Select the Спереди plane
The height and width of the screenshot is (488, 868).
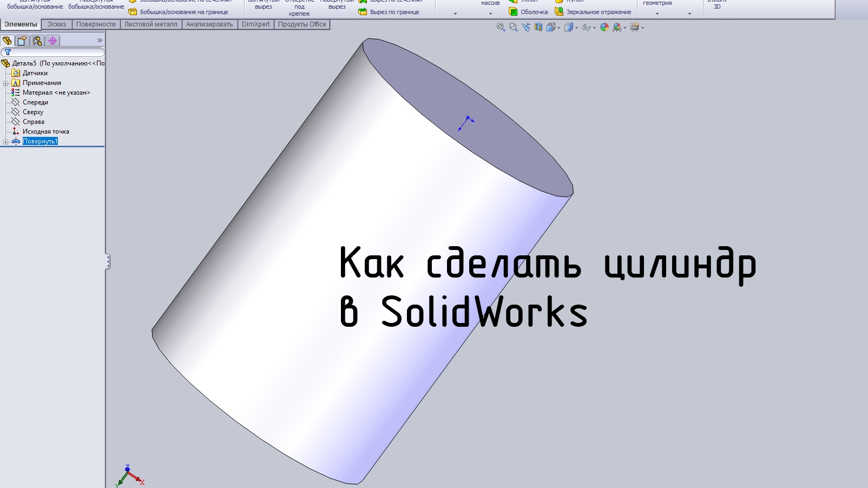pyautogui.click(x=35, y=102)
